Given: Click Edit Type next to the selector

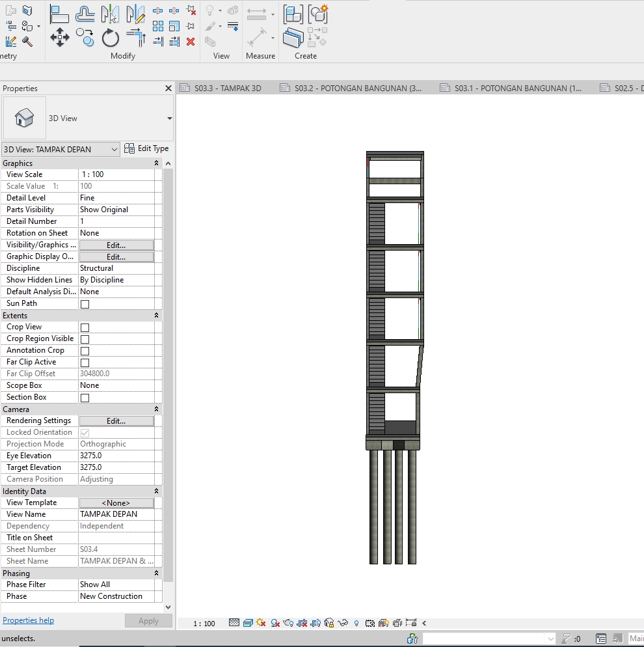Looking at the screenshot, I should [146, 148].
